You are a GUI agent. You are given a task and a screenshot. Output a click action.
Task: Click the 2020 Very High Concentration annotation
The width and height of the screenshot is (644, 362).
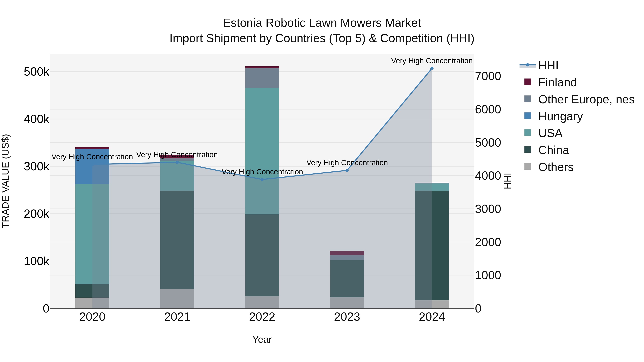92,157
